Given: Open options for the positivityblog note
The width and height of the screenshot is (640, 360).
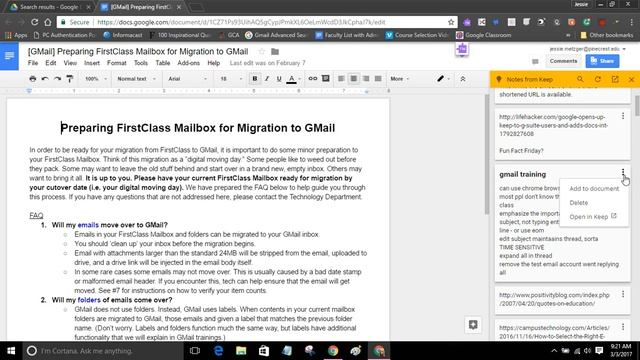Looking at the screenshot, I should [623, 294].
